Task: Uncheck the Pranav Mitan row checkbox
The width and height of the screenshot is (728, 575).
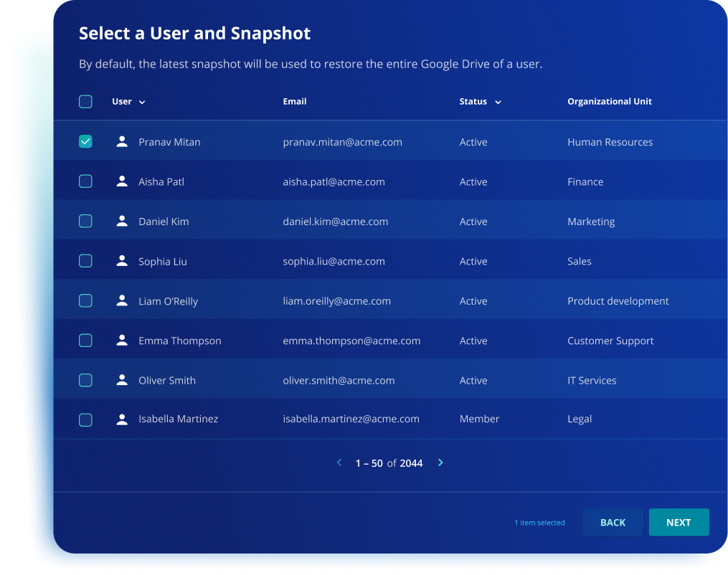Action: [85, 142]
